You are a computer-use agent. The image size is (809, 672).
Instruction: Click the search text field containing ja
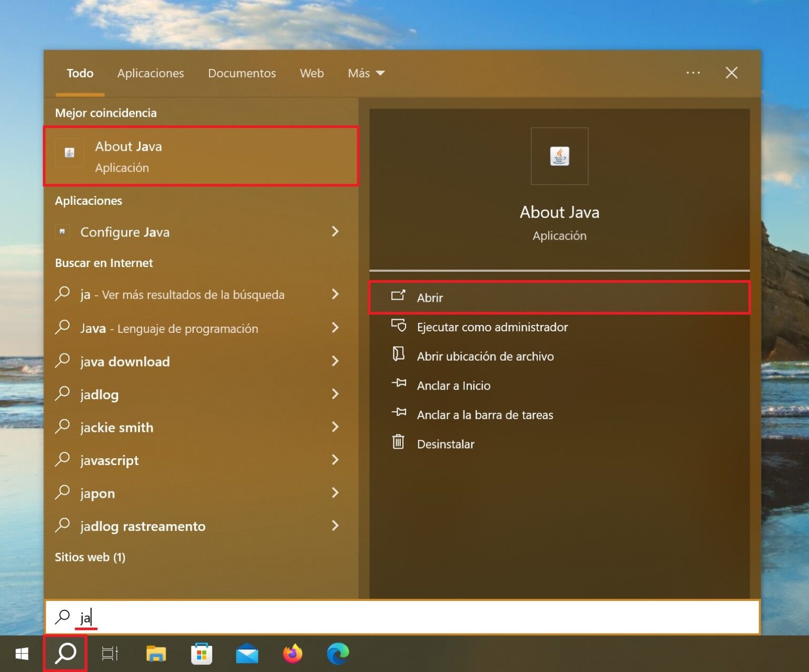coord(400,617)
